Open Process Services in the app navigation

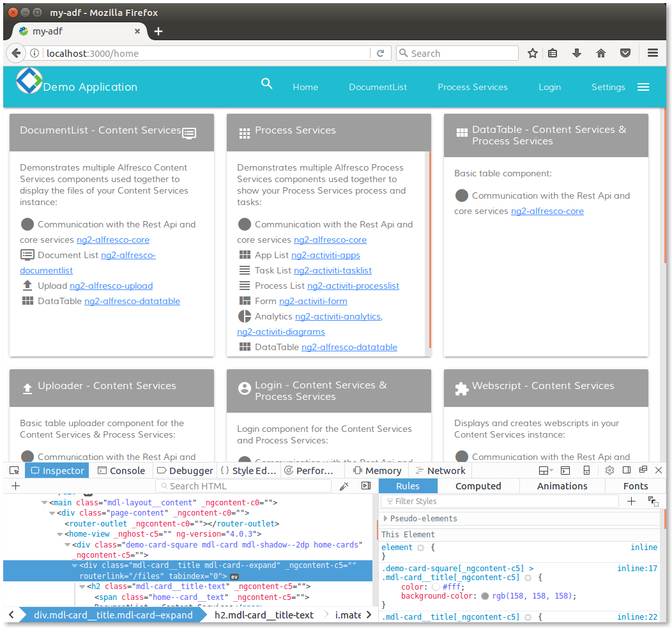coord(472,87)
